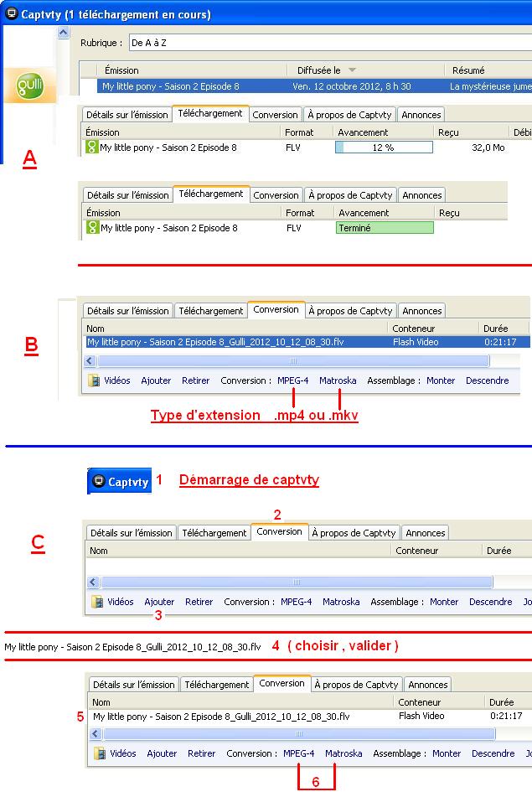Screen dimensions: 532x797
Task: Click the blue Captvty taskbar button
Action: point(120,481)
